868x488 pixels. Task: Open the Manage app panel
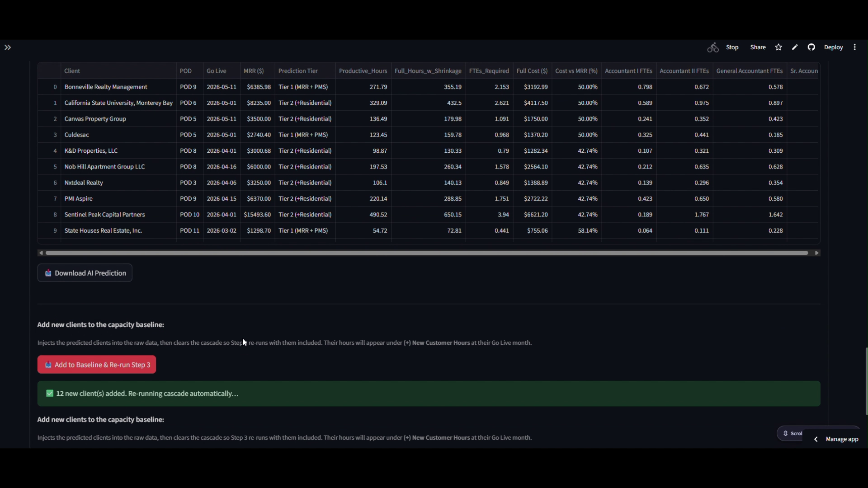pos(842,439)
